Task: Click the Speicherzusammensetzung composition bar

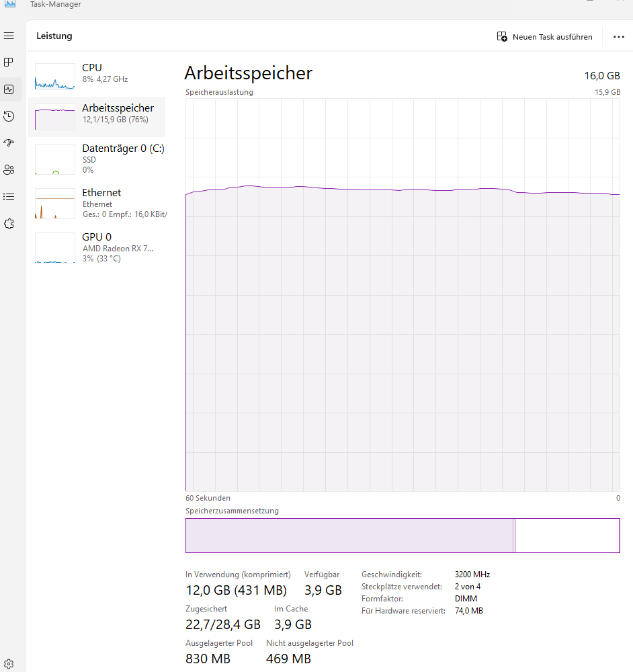Action: pyautogui.click(x=402, y=536)
